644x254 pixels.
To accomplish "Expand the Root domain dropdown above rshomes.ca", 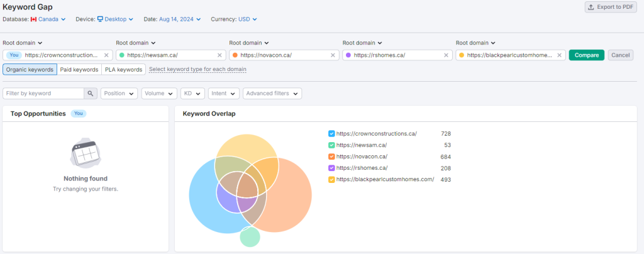I will 363,43.
